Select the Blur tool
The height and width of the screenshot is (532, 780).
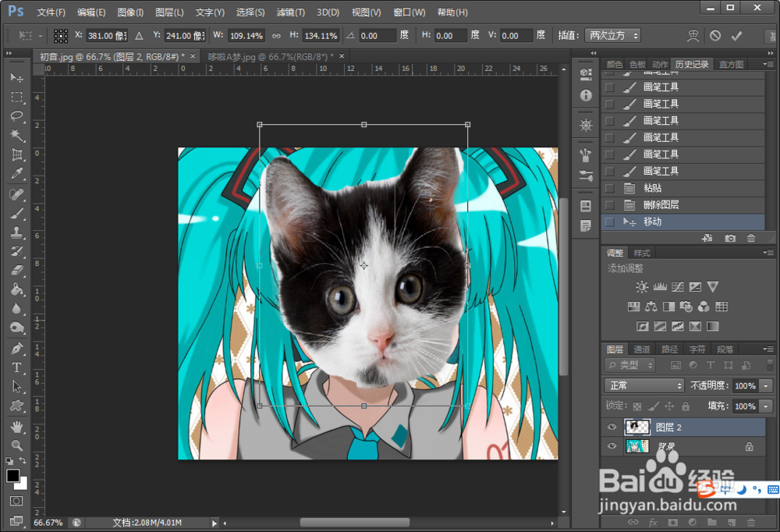[17, 309]
